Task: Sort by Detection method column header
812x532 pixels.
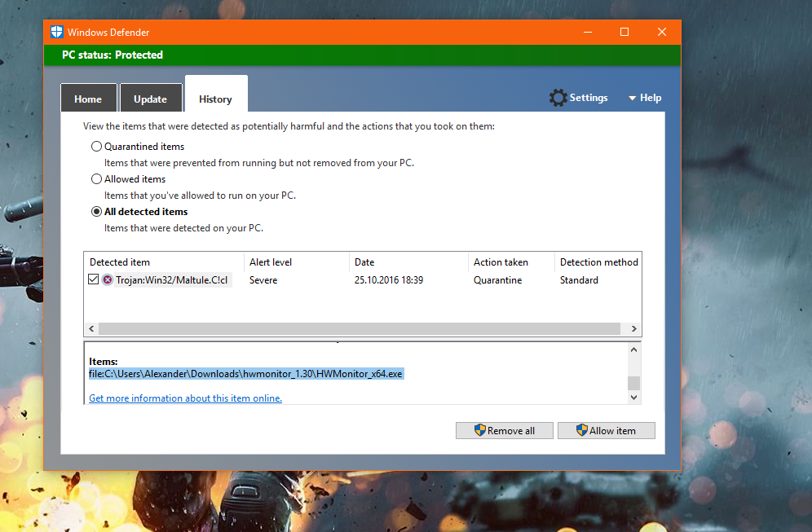Action: pyautogui.click(x=598, y=262)
